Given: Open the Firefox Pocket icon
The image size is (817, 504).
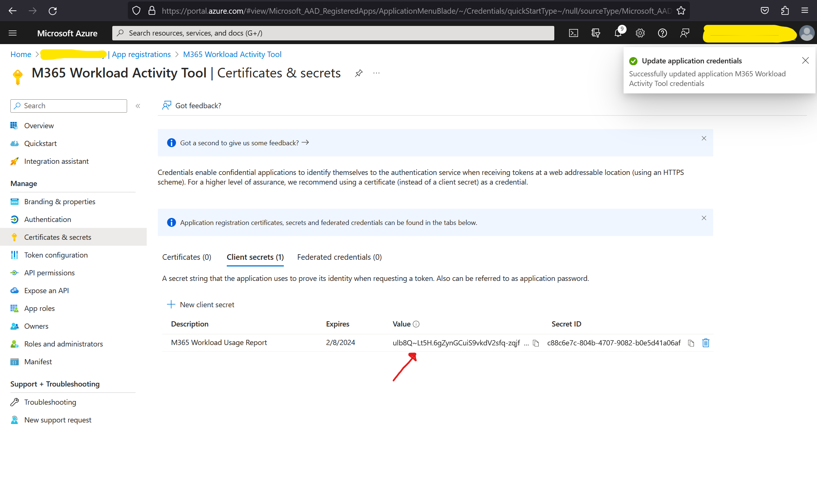Looking at the screenshot, I should (764, 11).
